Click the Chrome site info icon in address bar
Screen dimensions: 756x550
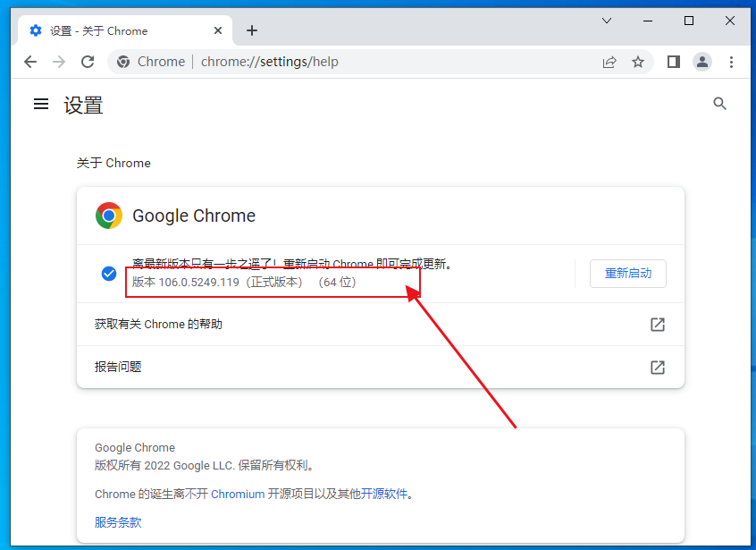(123, 62)
